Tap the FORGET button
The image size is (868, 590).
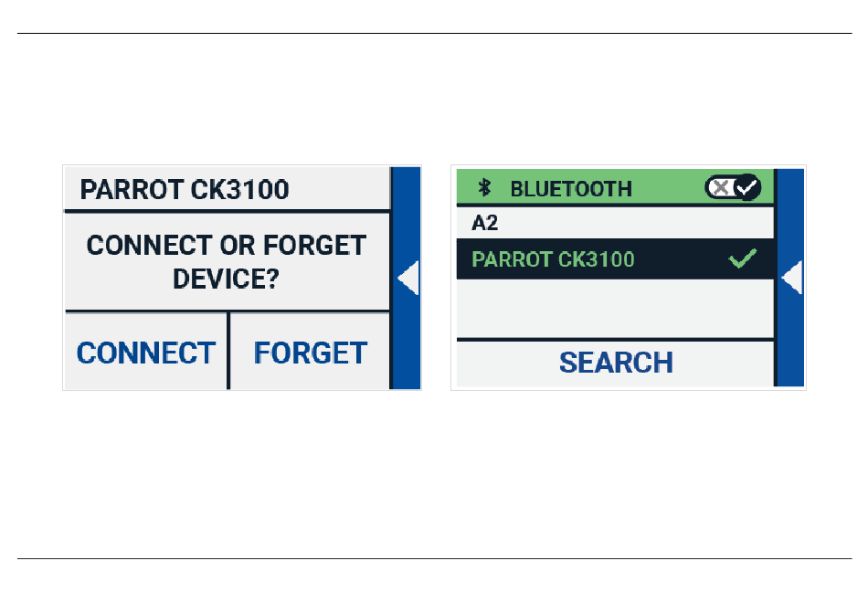tap(310, 352)
